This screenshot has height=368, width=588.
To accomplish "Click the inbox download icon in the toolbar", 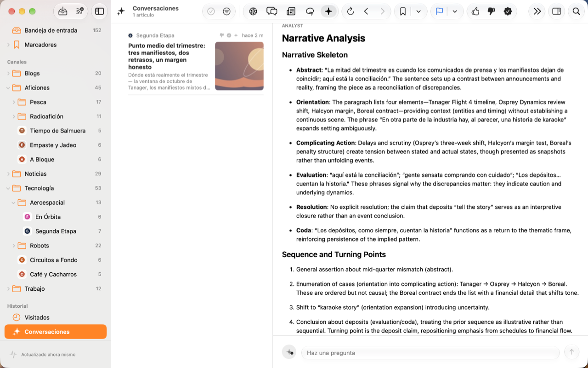I will (x=63, y=11).
